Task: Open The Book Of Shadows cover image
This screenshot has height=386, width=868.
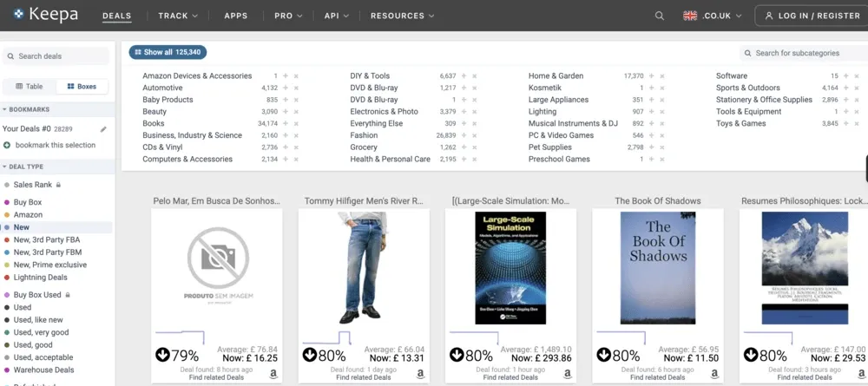Action: pos(658,268)
